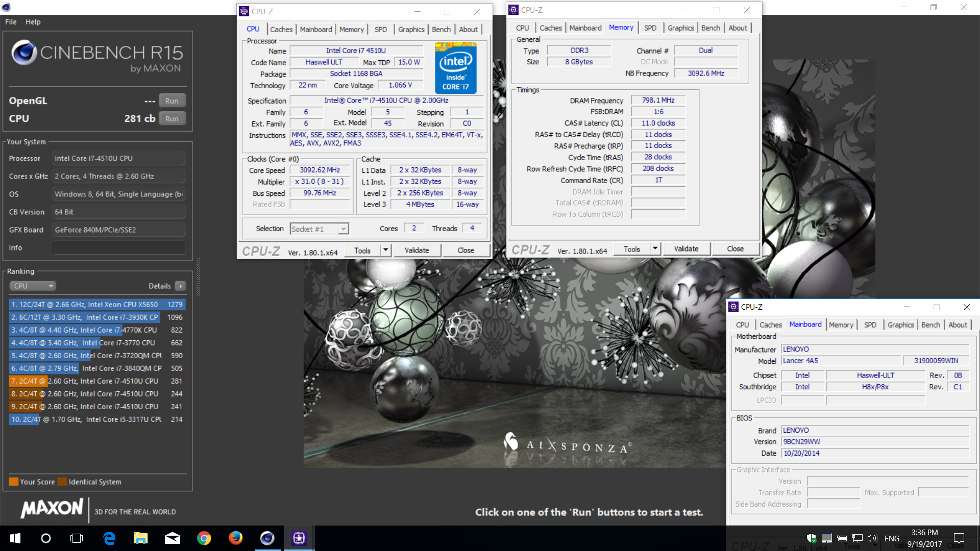Select the i7-4510U row scoring 244
The image size is (980, 551).
pos(97,393)
